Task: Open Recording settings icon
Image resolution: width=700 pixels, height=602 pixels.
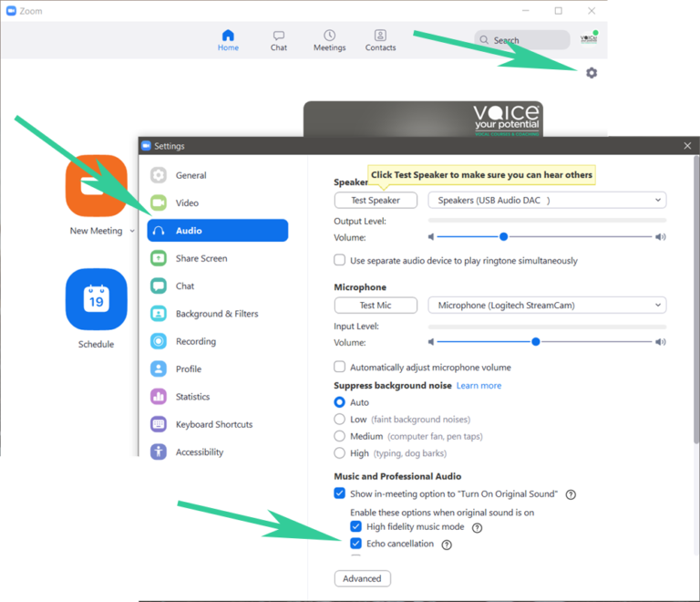Action: (x=159, y=341)
